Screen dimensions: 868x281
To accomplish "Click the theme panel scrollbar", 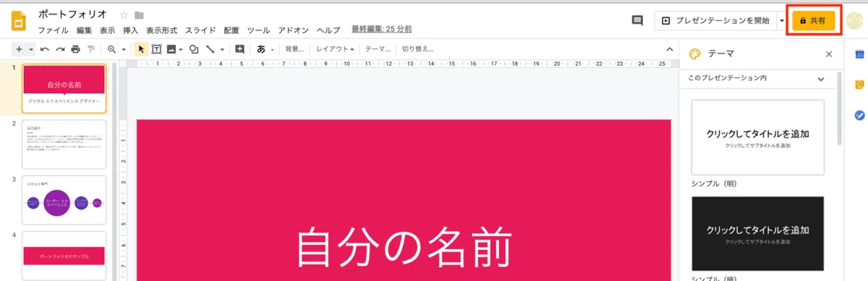I will click(839, 108).
